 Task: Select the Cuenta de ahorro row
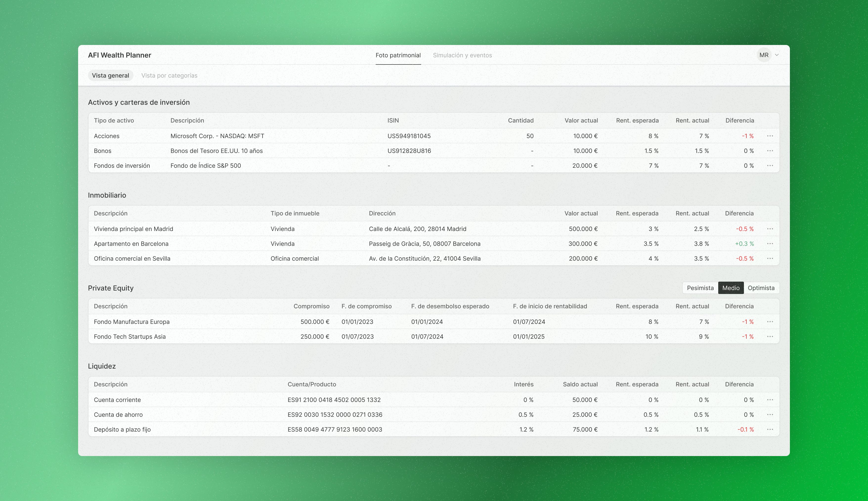coord(118,415)
